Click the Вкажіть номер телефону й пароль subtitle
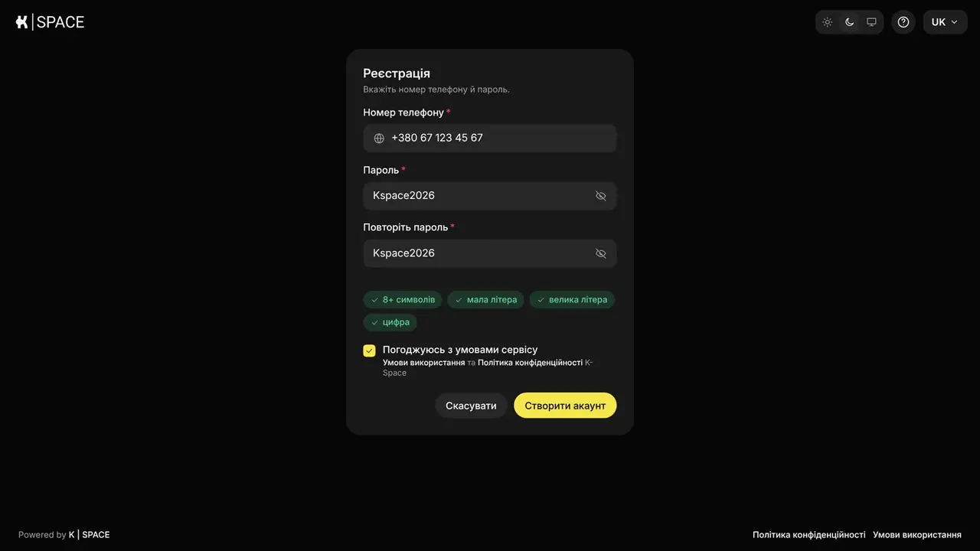980x551 pixels. [x=436, y=90]
